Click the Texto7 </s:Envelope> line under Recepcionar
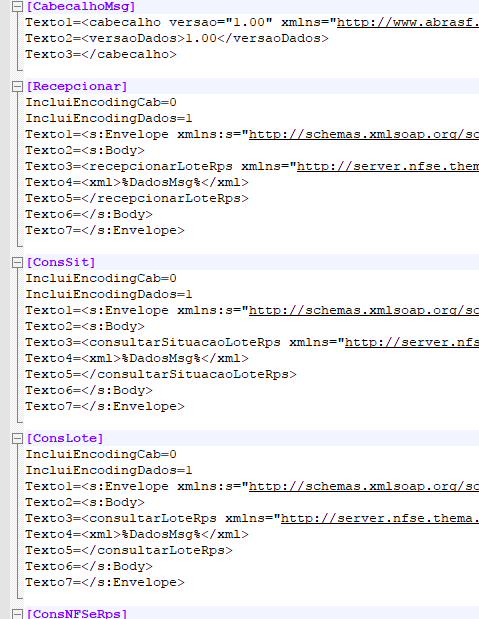The width and height of the screenshot is (479, 619). tap(105, 231)
